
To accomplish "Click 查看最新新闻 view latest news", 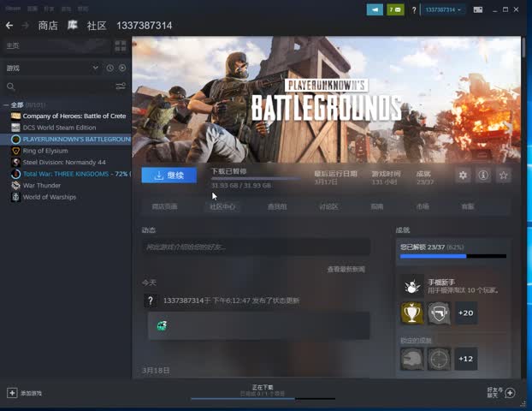I will pyautogui.click(x=346, y=270).
